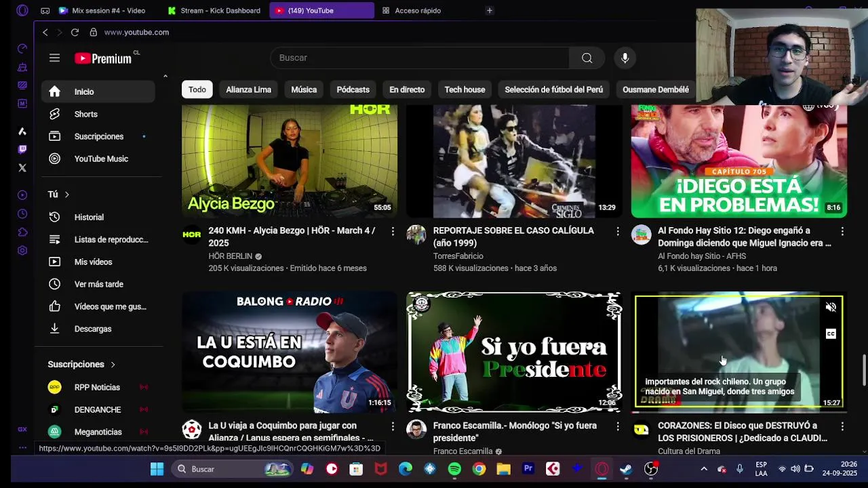Select the Pódcasts filter chip
The height and width of the screenshot is (488, 868).
pyautogui.click(x=353, y=89)
